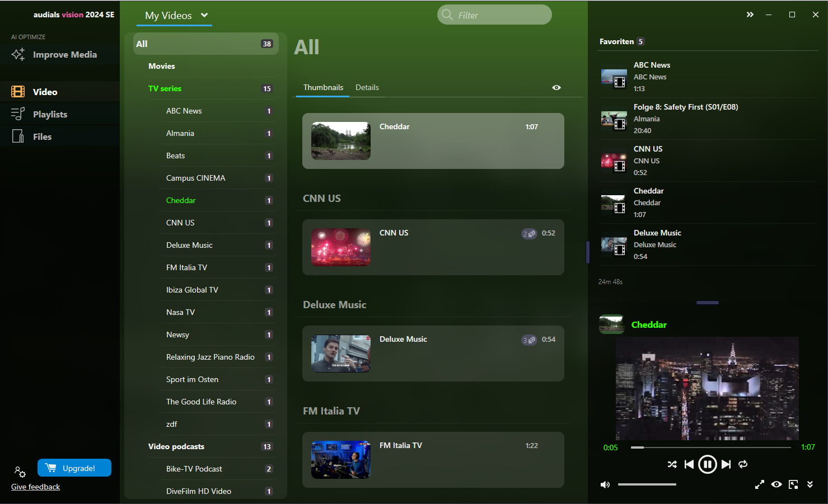828x504 pixels.
Task: Collapse player panel with down chevrons
Action: point(810,484)
